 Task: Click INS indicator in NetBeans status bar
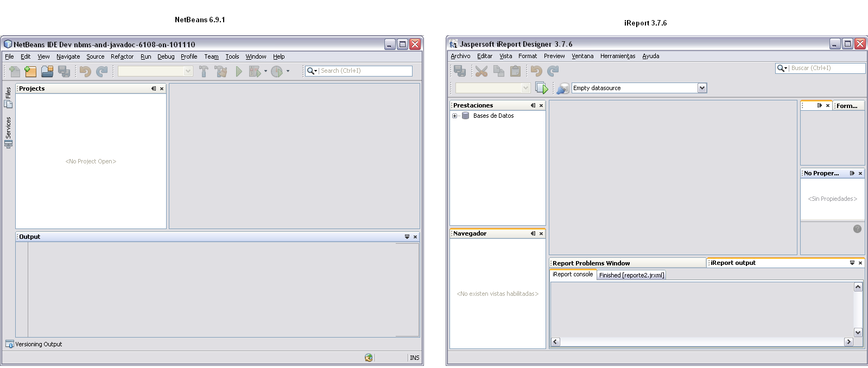[x=415, y=358]
